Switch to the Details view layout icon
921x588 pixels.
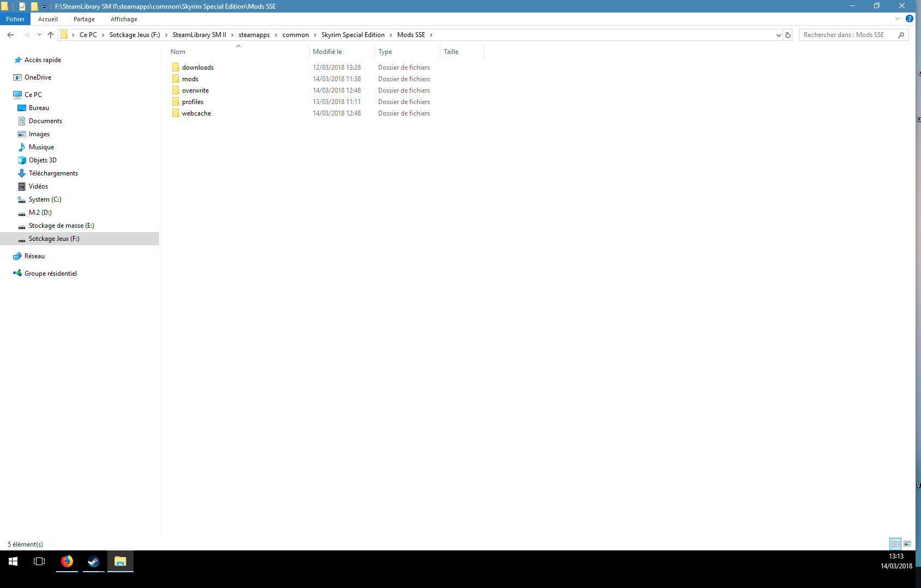[895, 544]
